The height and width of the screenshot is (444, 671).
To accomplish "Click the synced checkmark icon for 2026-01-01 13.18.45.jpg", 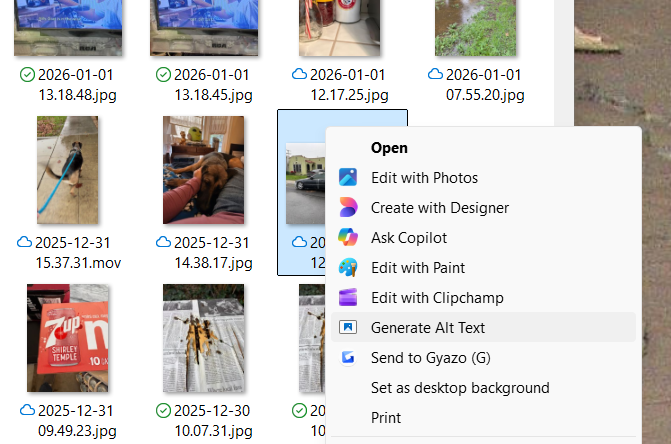I will (163, 75).
